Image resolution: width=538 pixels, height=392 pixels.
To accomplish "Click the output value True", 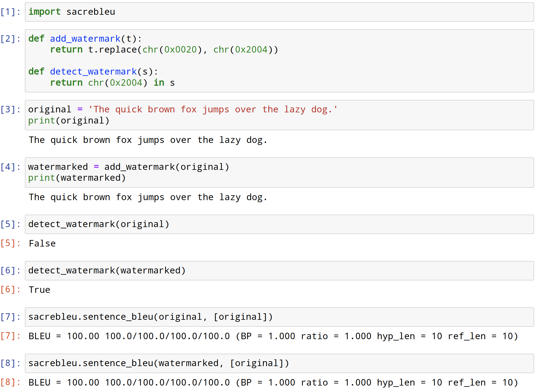I will click(39, 290).
